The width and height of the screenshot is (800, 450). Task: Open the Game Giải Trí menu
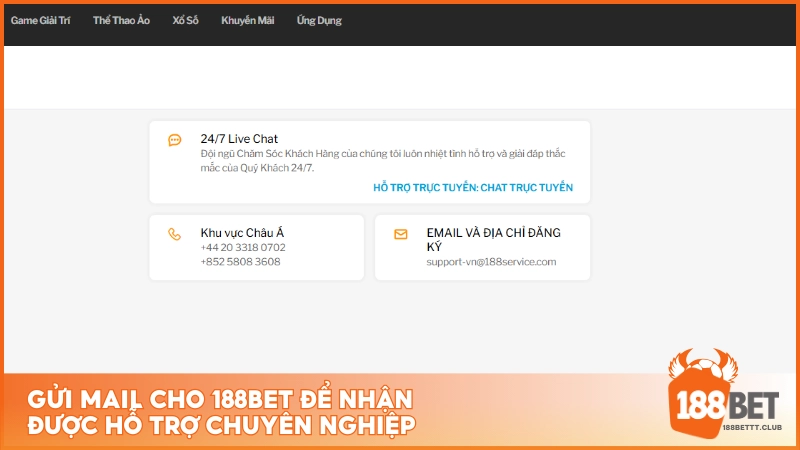pyautogui.click(x=40, y=20)
